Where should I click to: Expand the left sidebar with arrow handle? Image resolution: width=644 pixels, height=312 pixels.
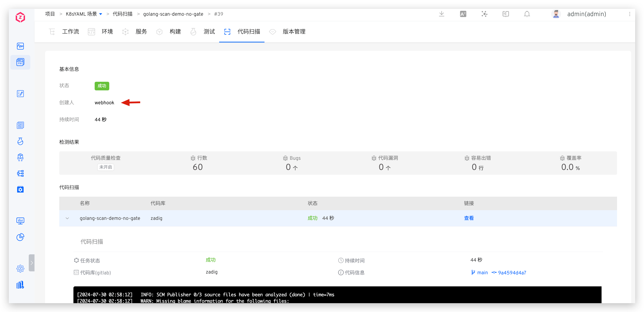click(31, 263)
